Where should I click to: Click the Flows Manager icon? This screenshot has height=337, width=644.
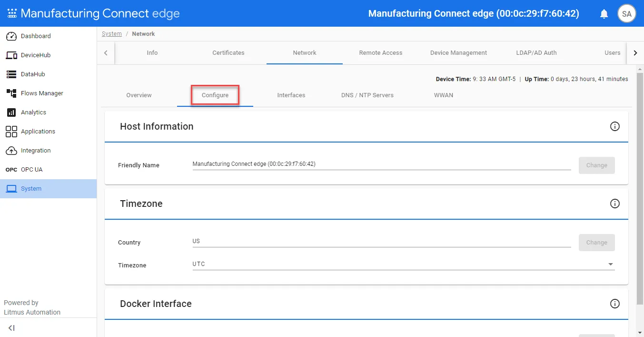[11, 93]
